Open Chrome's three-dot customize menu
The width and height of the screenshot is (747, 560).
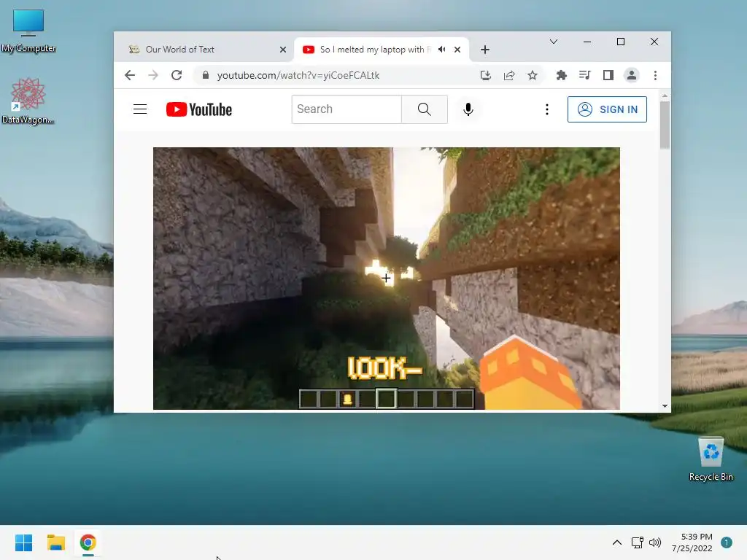(x=655, y=75)
